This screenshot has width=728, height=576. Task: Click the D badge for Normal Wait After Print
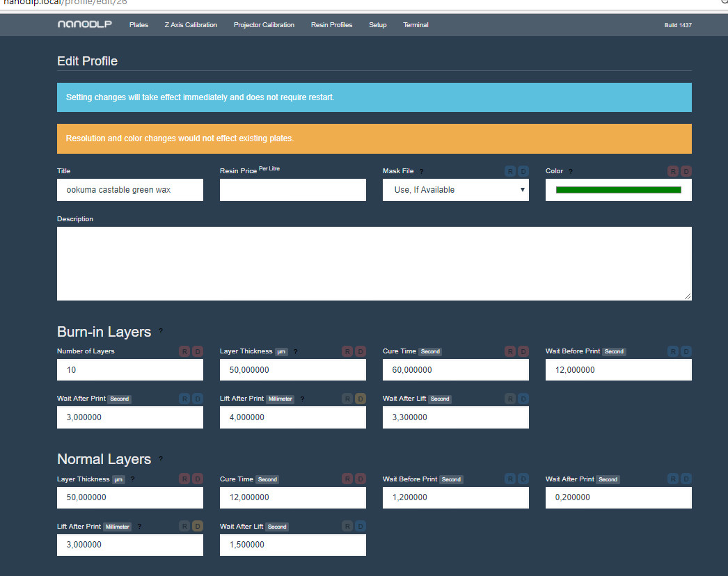tap(686, 479)
